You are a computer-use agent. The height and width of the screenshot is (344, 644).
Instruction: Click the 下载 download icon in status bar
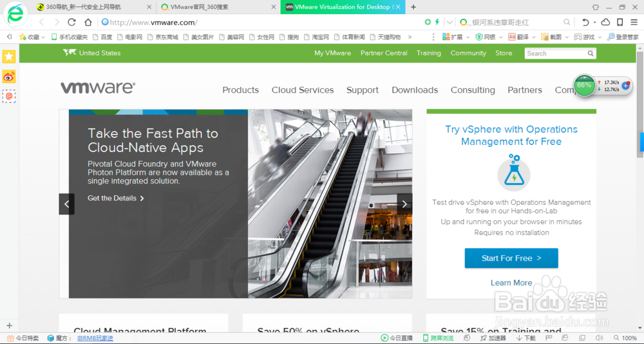[x=526, y=338]
